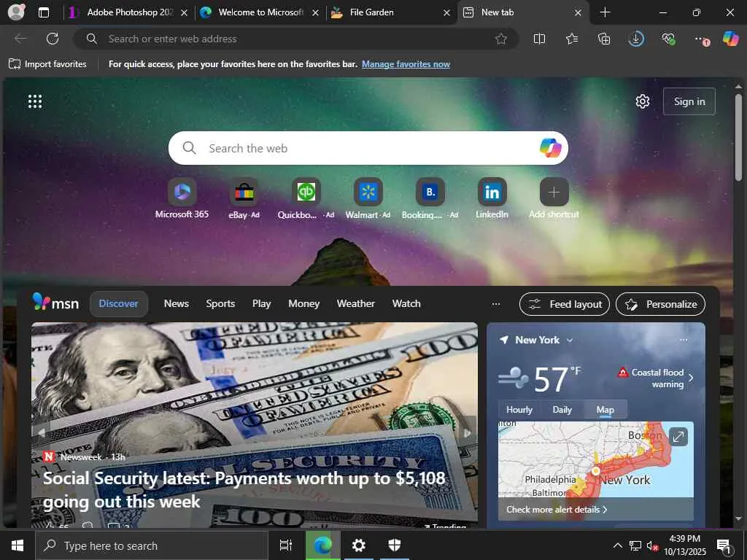
Task: Select the Watch feed tab
Action: 406,304
